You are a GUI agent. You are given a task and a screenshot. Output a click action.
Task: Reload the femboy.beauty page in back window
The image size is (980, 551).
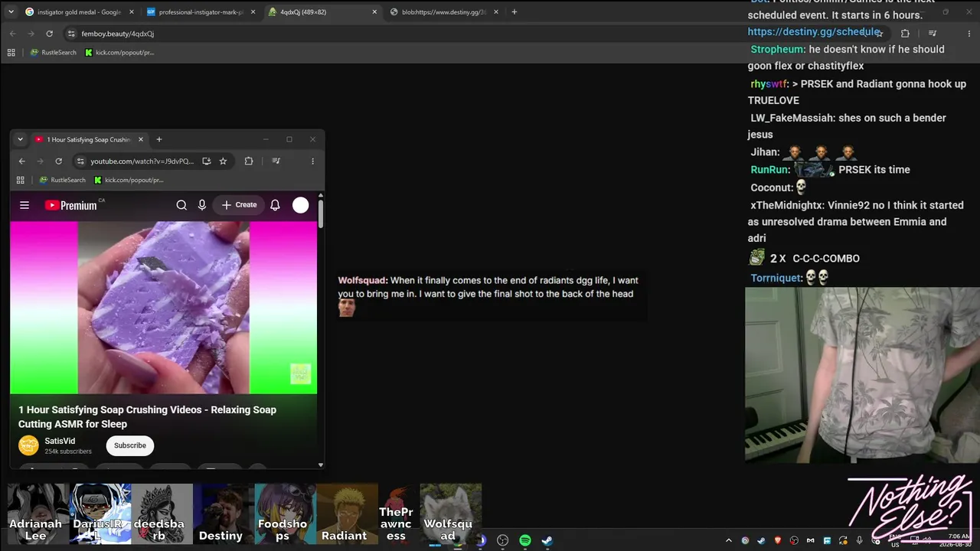pyautogui.click(x=49, y=34)
